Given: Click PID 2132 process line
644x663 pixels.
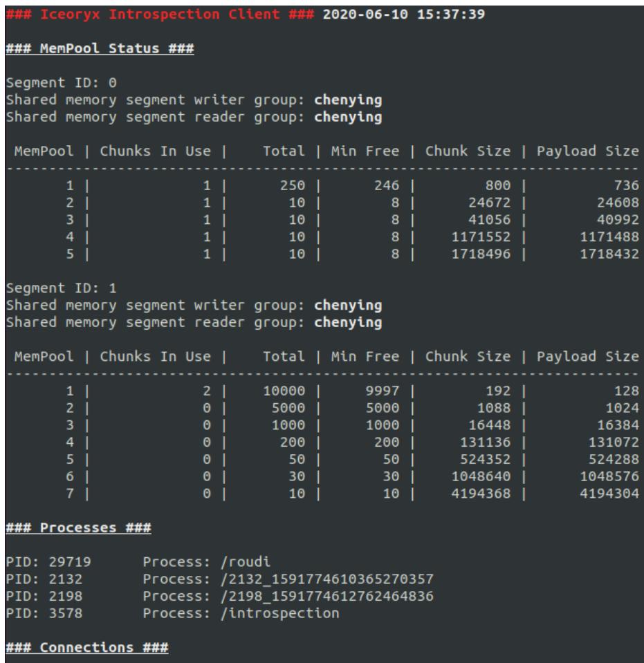Looking at the screenshot, I should [219, 579].
